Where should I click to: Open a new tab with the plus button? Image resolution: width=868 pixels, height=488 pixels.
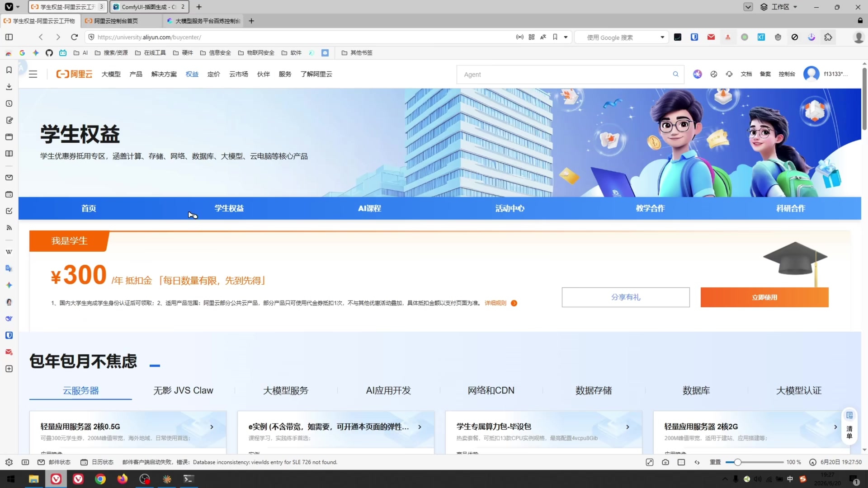pyautogui.click(x=251, y=21)
